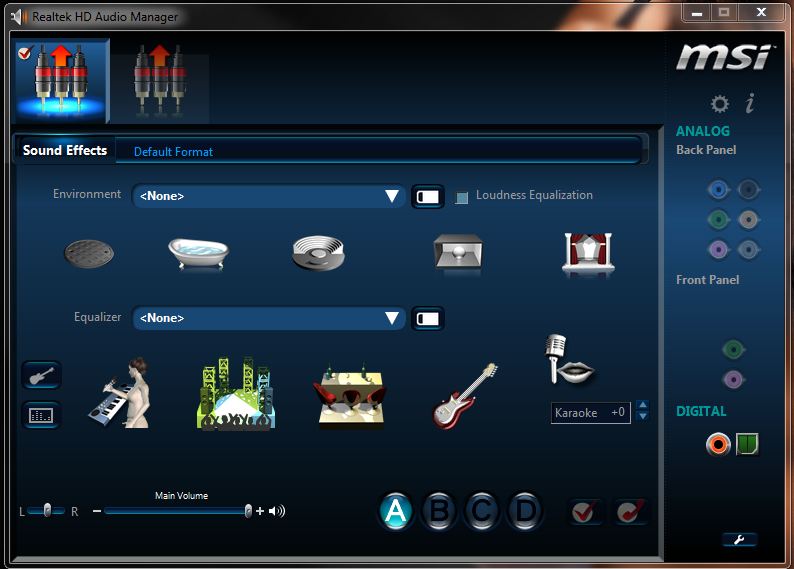794x569 pixels.
Task: Select sound profile C
Action: (x=482, y=511)
